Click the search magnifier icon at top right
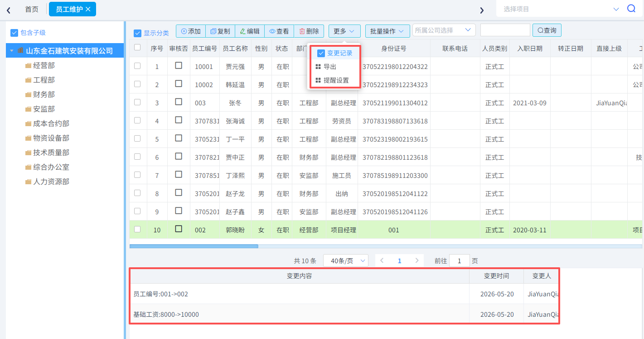 point(631,9)
